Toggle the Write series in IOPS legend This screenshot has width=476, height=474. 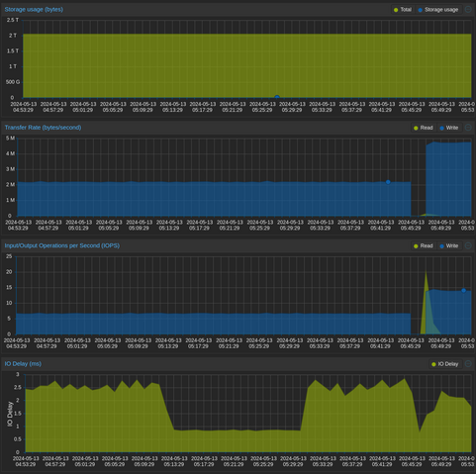point(449,245)
